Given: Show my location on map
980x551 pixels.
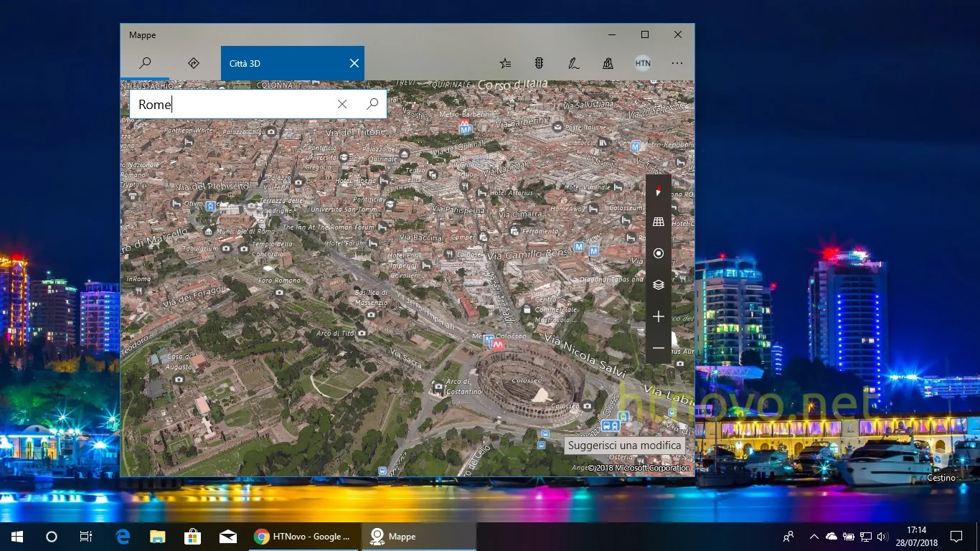Looking at the screenshot, I should [659, 253].
